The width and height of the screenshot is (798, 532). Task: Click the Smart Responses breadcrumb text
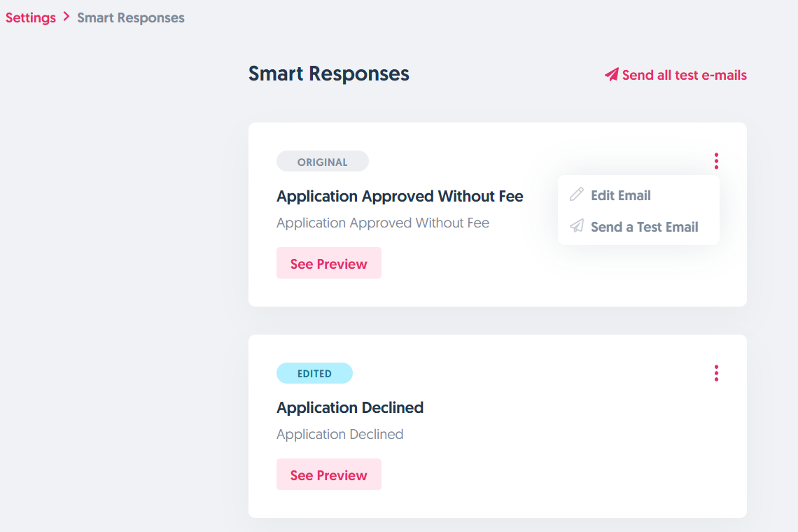[x=131, y=18]
